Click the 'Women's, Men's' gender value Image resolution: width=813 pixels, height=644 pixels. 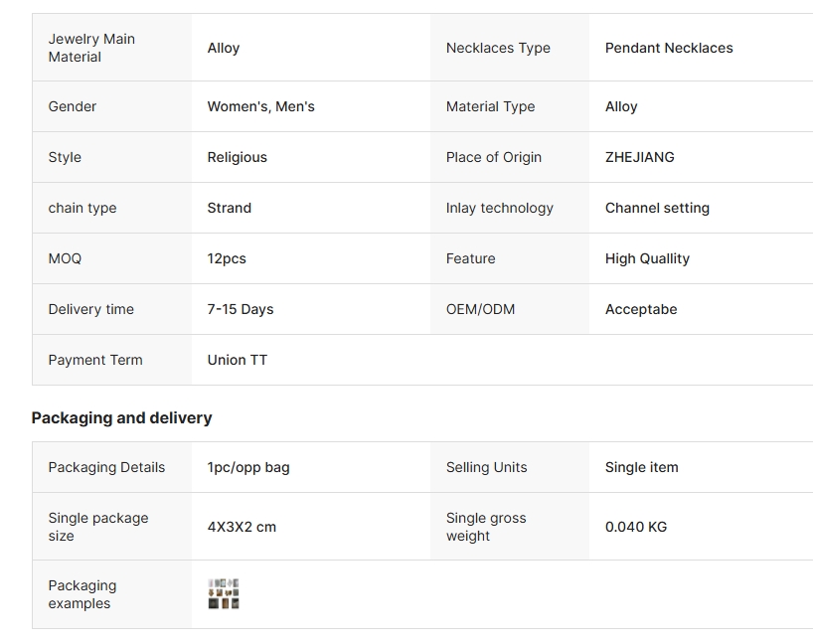(x=260, y=106)
